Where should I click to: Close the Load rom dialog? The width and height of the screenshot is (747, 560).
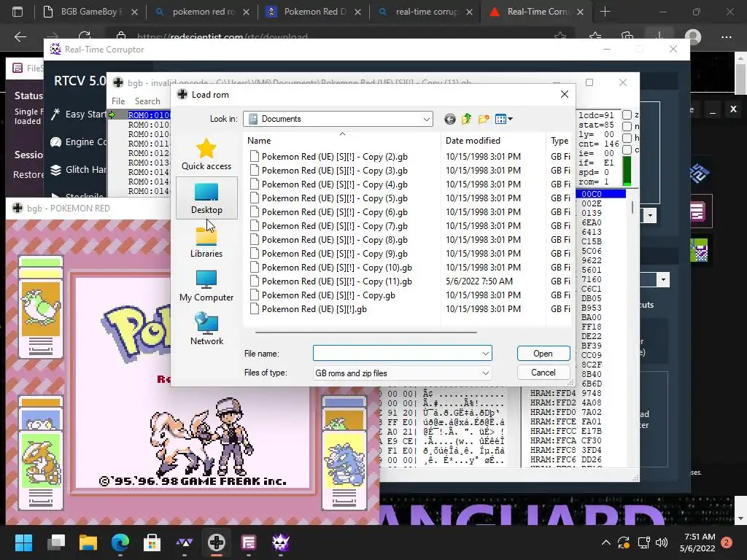(565, 94)
